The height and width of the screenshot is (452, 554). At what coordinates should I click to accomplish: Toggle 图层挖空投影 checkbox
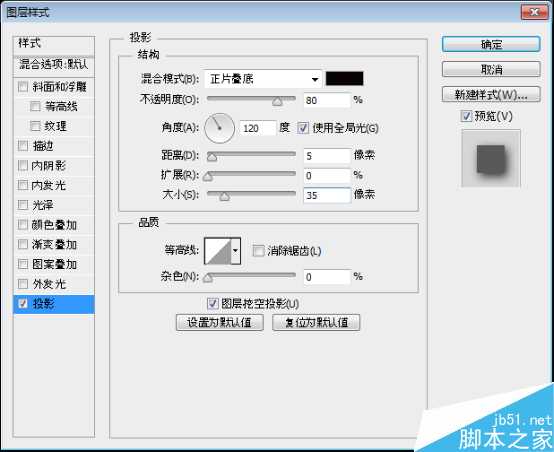pyautogui.click(x=212, y=303)
